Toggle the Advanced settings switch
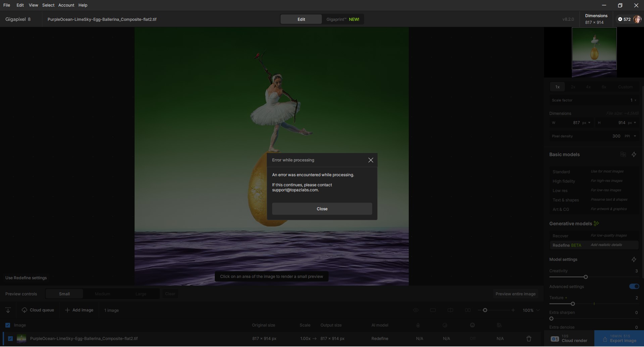 [x=634, y=286]
